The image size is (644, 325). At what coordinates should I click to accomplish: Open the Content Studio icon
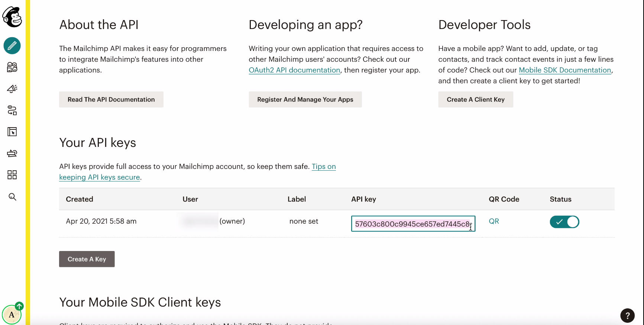point(12,153)
